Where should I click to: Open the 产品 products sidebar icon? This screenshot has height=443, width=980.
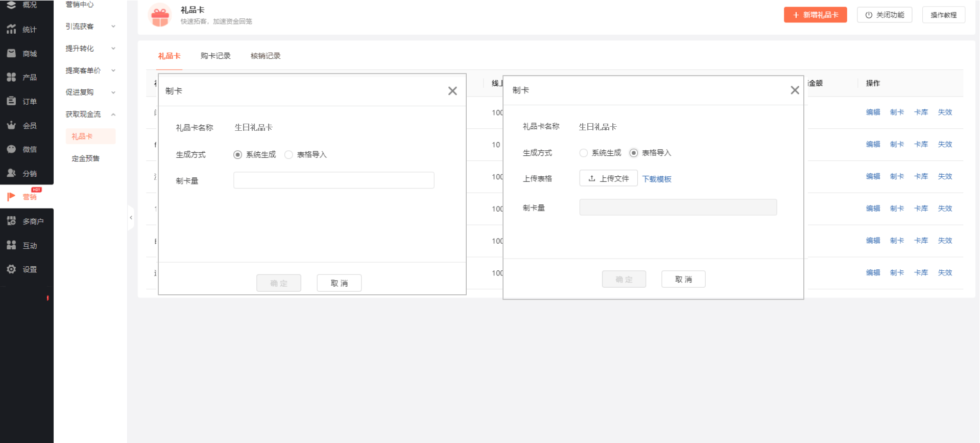(x=11, y=77)
